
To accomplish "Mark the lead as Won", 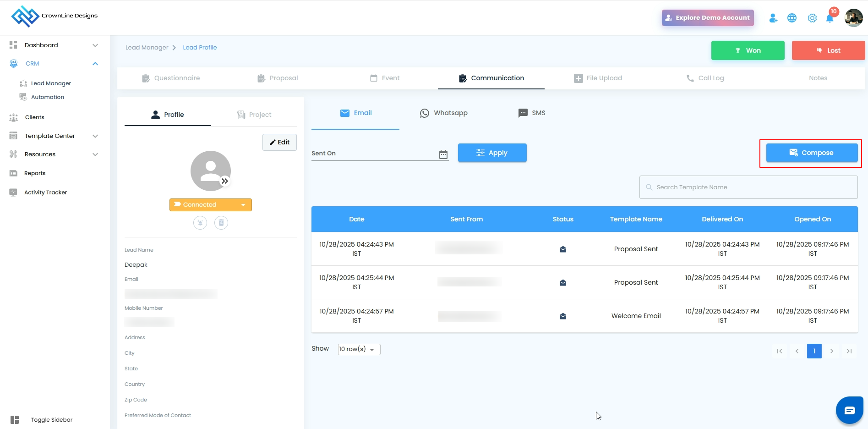I will (748, 50).
